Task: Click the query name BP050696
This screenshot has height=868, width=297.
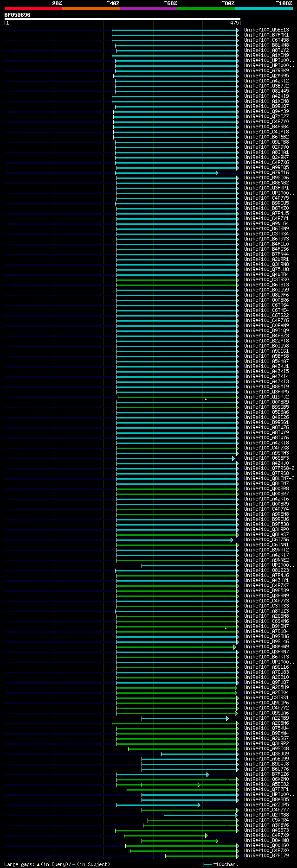Action: tap(17, 15)
